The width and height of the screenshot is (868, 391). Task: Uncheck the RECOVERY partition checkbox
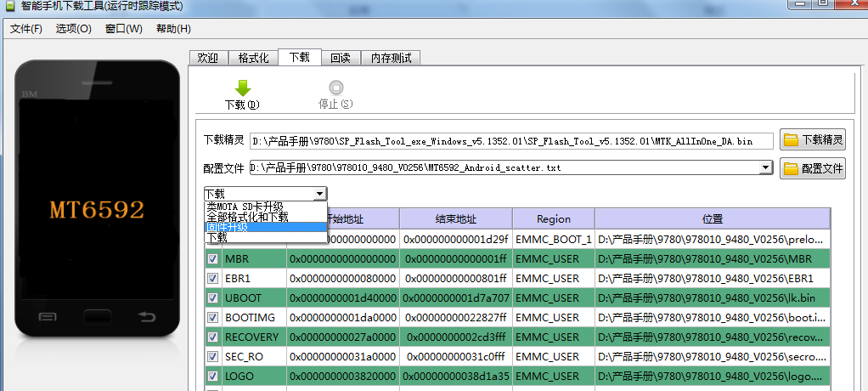pos(212,337)
